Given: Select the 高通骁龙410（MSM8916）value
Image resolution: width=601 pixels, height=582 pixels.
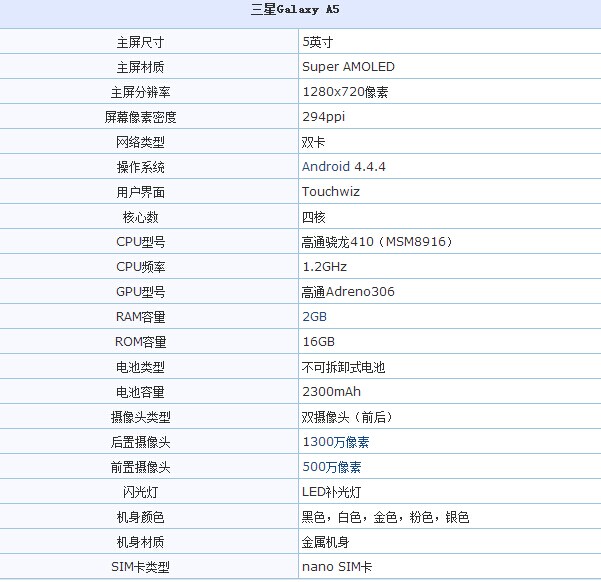Looking at the screenshot, I should (x=378, y=242).
